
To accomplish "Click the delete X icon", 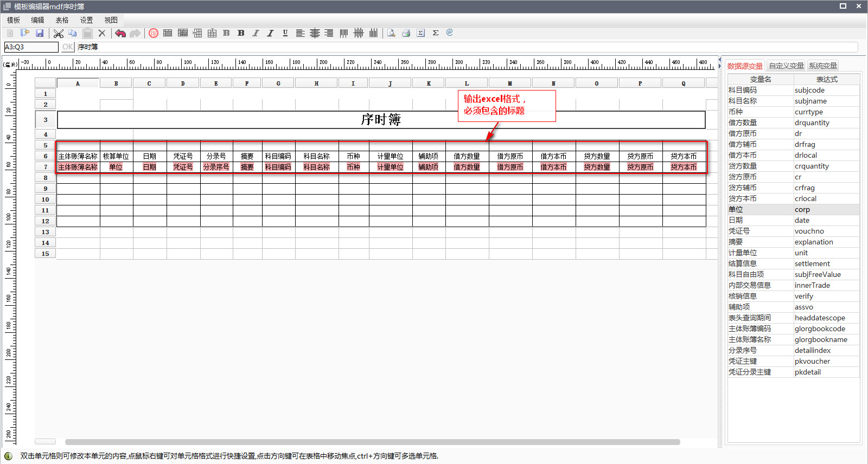I will pos(102,34).
